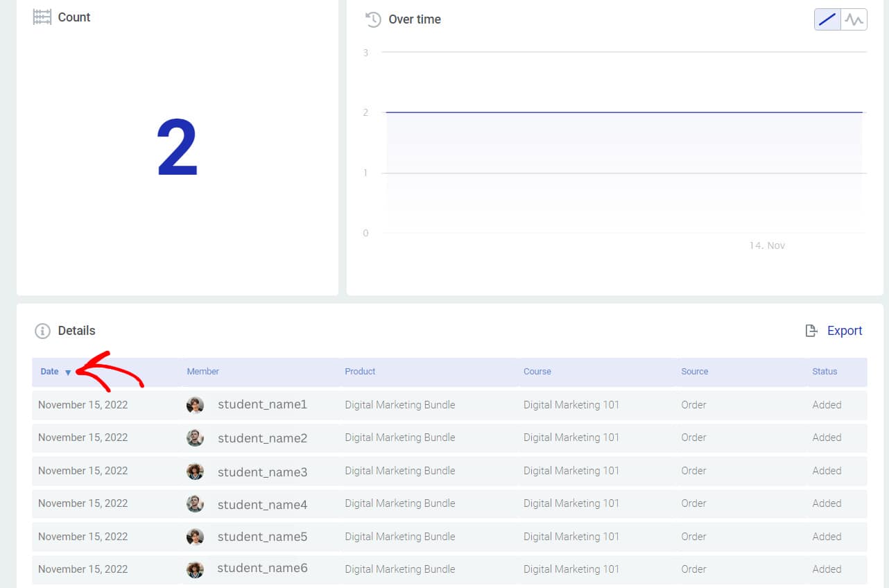The height and width of the screenshot is (588, 889).
Task: Click the Details section title
Action: pyautogui.click(x=76, y=331)
